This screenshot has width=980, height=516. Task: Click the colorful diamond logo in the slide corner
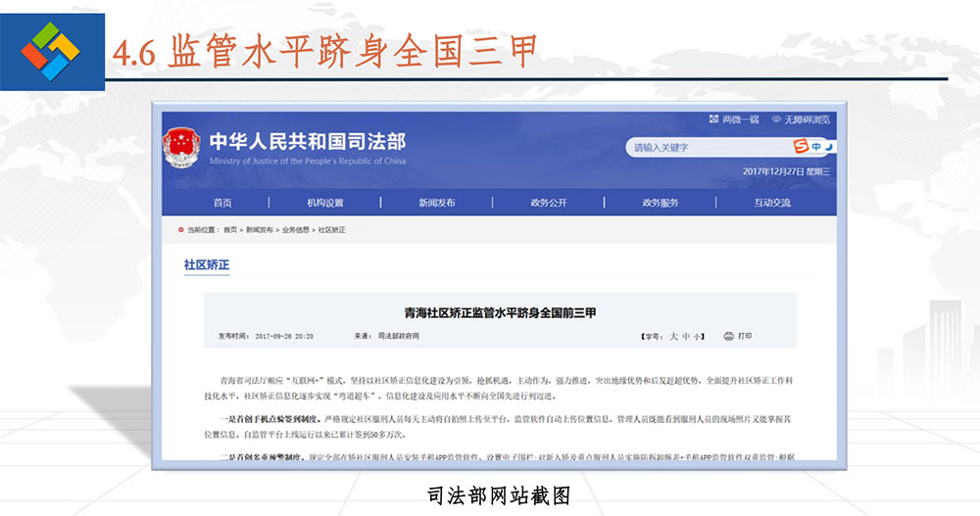click(50, 51)
